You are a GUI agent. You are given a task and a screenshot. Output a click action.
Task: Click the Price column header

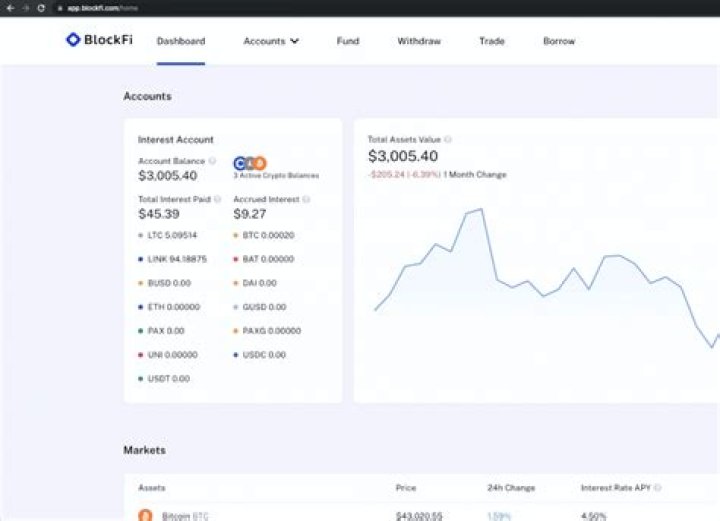tap(406, 487)
